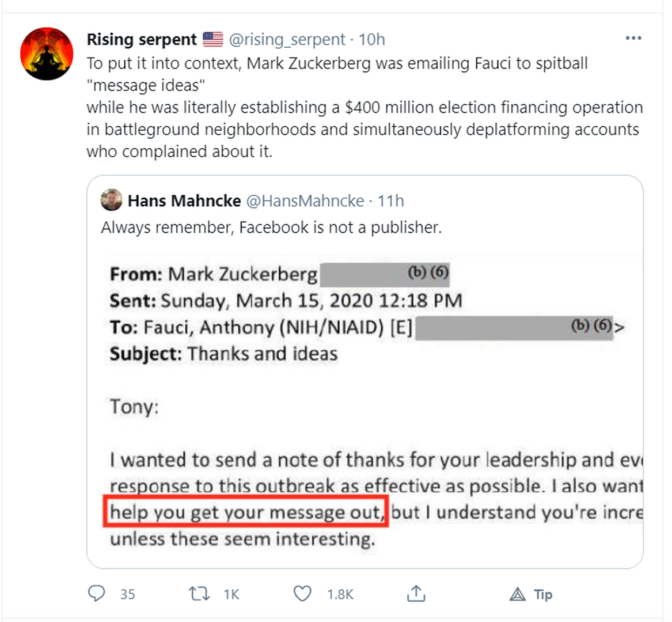Open the Rising serpent display name
This screenshot has width=672, height=622.
[142, 39]
